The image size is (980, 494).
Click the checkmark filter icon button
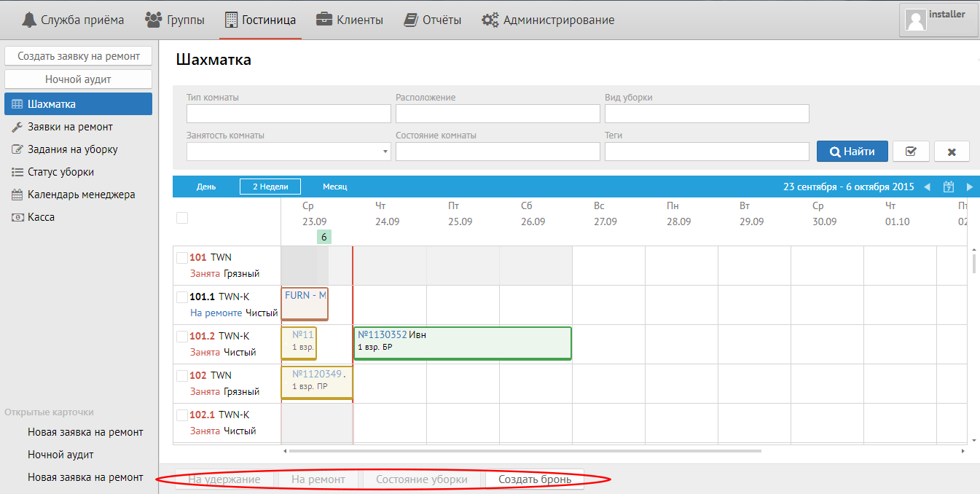(x=910, y=152)
